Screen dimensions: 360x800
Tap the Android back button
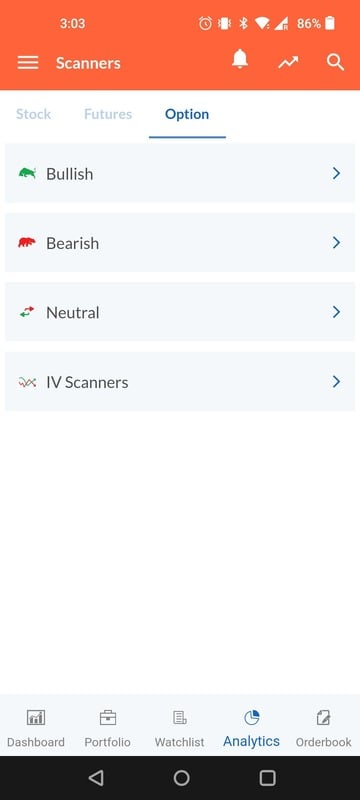point(95,778)
